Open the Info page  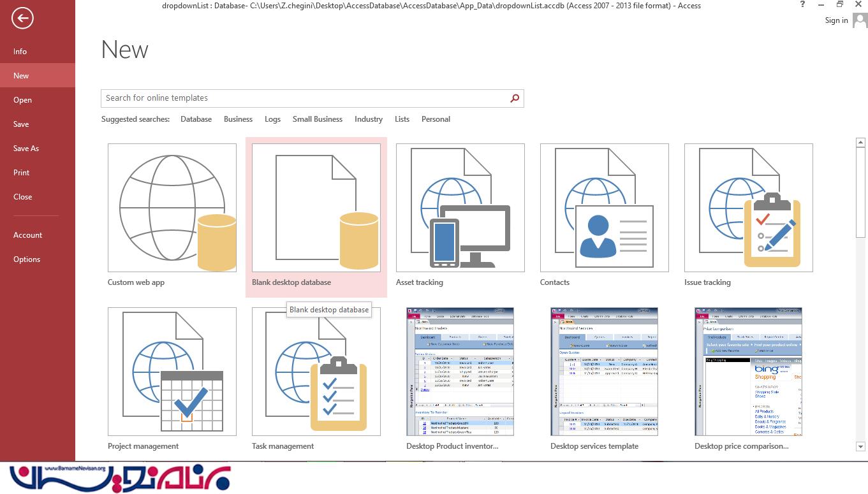(x=38, y=52)
